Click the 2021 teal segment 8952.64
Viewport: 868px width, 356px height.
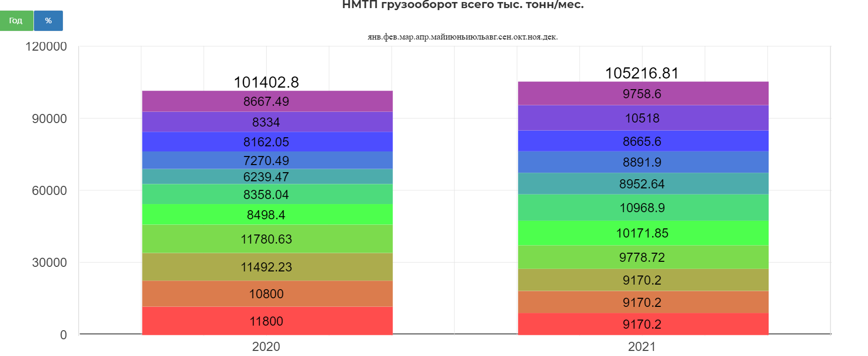[x=643, y=184]
